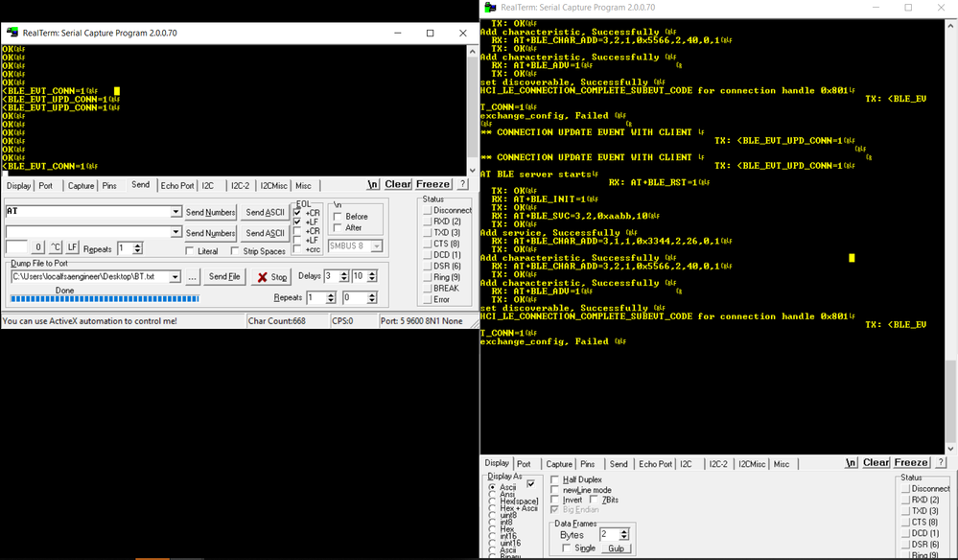
Task: Enable the Invert checkbox in right window
Action: [x=555, y=500]
